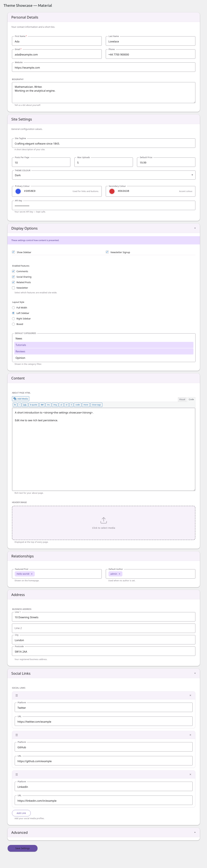Viewport: 207px width, 868px height.
Task: Open the Featured Post selector
Action: [x=57, y=574]
